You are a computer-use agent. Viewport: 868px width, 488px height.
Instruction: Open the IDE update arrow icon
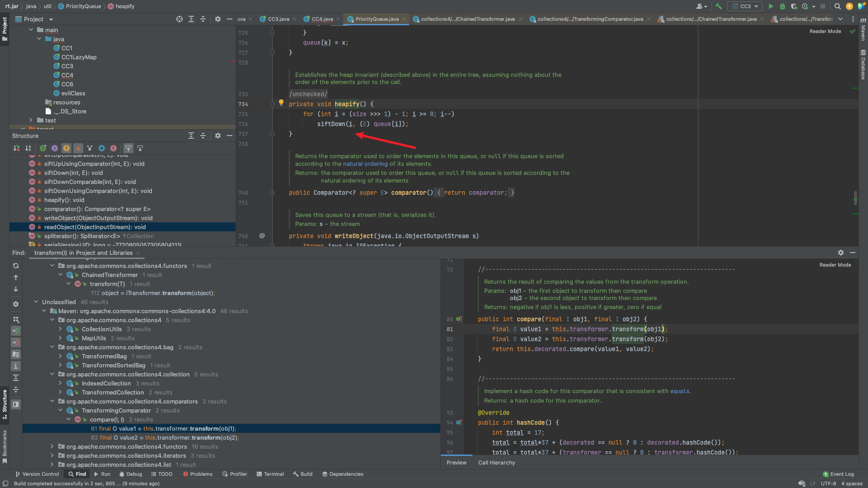point(849,6)
